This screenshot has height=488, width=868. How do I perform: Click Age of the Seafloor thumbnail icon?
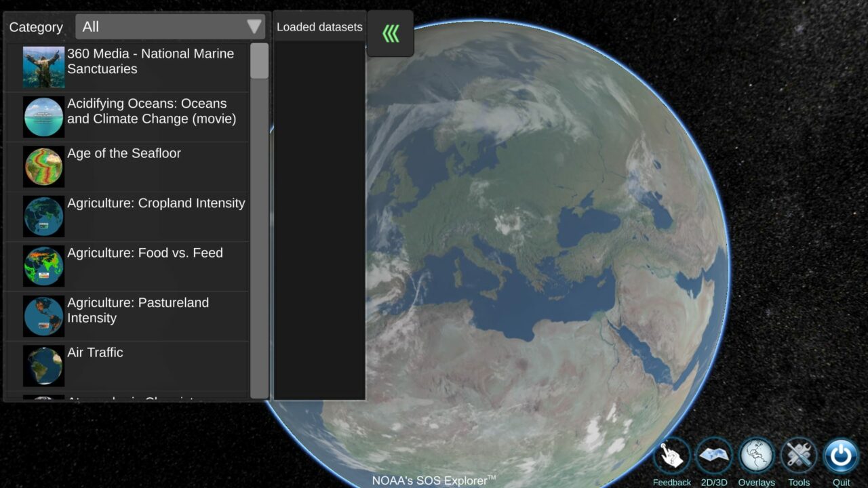pos(43,167)
